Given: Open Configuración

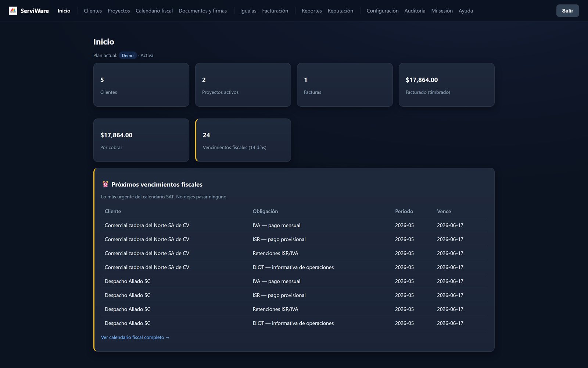Looking at the screenshot, I should coord(383,11).
